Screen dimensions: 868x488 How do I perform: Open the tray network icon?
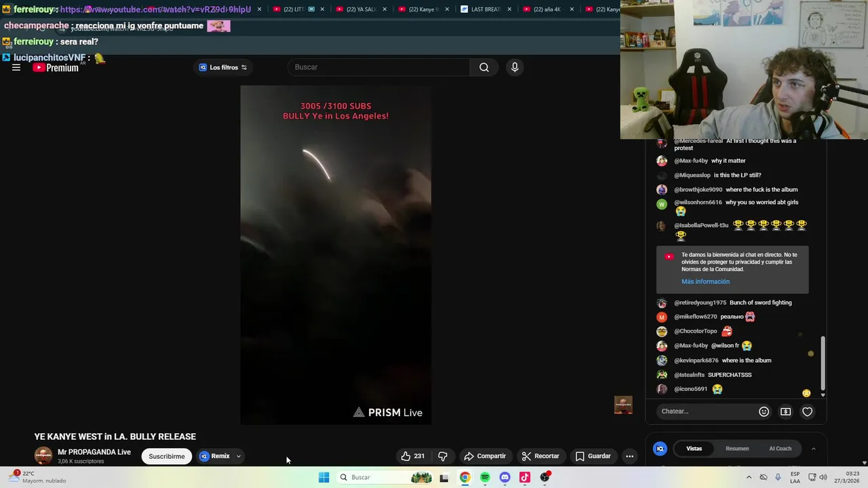[x=812, y=477]
